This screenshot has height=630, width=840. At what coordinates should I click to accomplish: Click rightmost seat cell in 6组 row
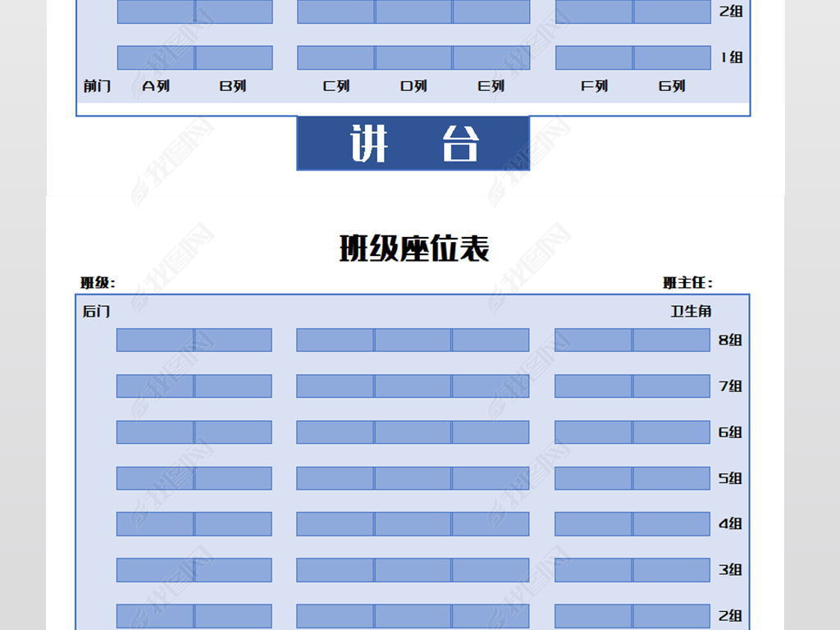[671, 432]
